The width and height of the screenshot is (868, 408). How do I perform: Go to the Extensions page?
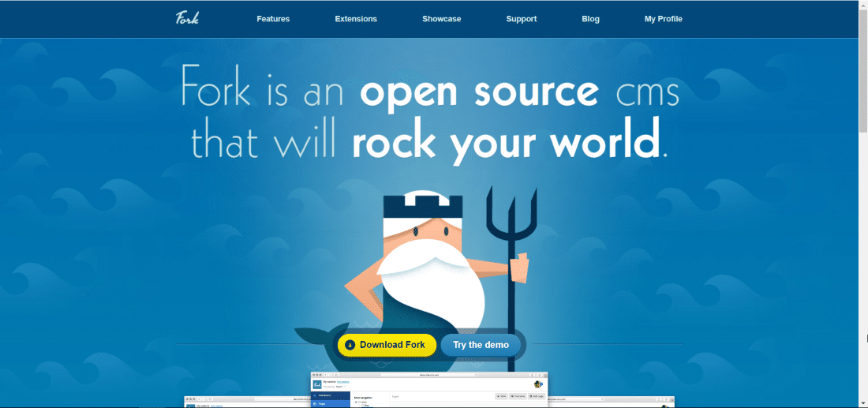point(356,19)
